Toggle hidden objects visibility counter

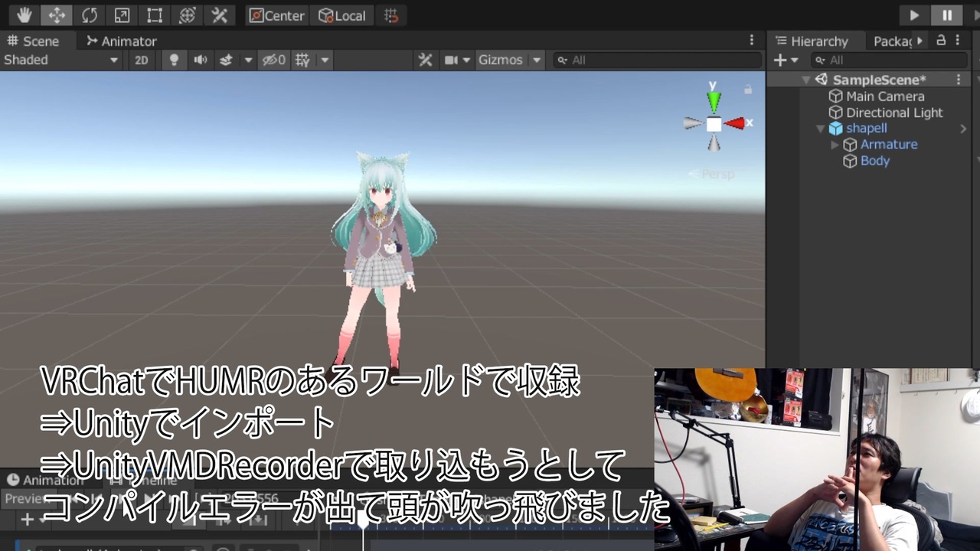point(273,60)
